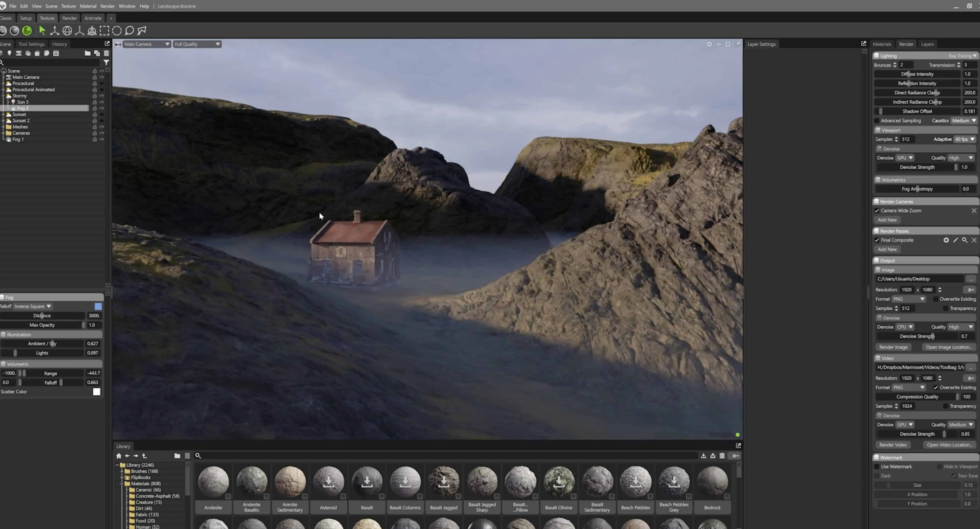Screen dimensions: 980x529
Task: Select the lasso selection tool
Action: pos(129,31)
